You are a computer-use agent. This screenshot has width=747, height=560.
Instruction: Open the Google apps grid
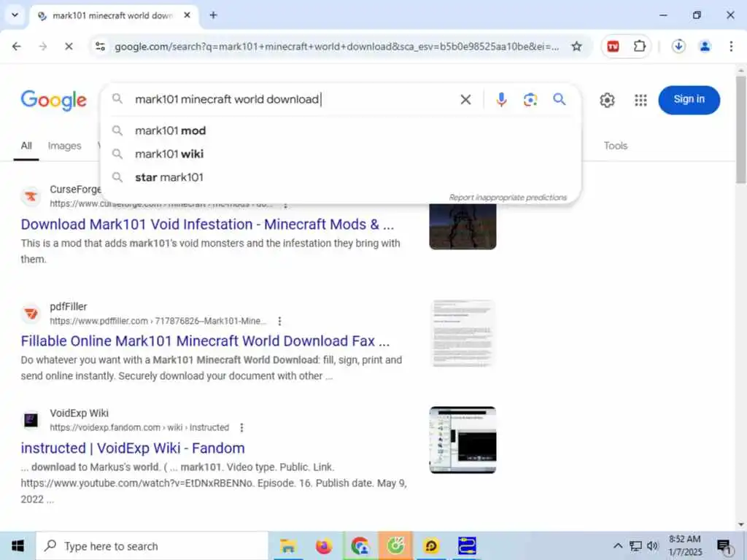pos(640,100)
